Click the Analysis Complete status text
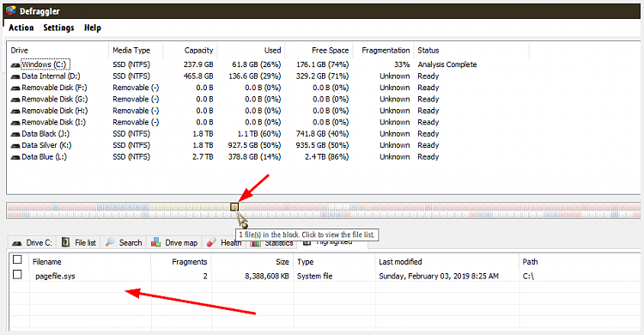This screenshot has height=335, width=644. (x=447, y=64)
